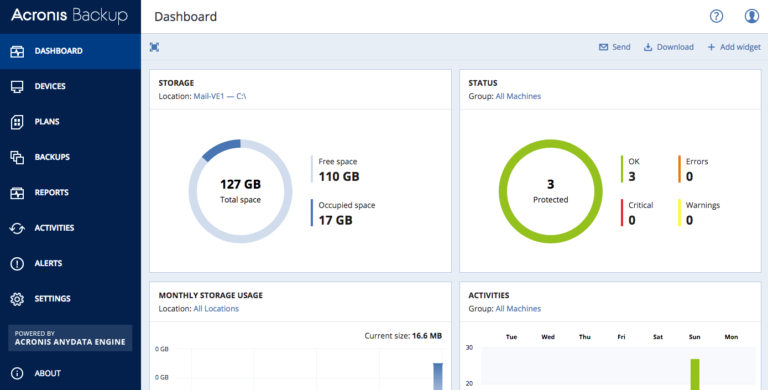Select Dashboard in the sidebar
The image size is (768, 390).
tap(71, 51)
